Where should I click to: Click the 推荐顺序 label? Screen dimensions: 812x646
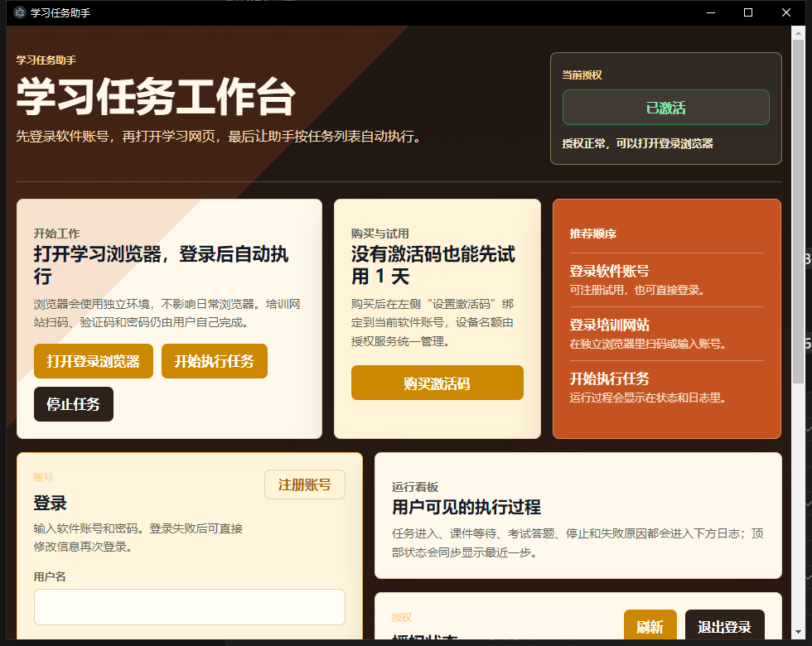593,234
